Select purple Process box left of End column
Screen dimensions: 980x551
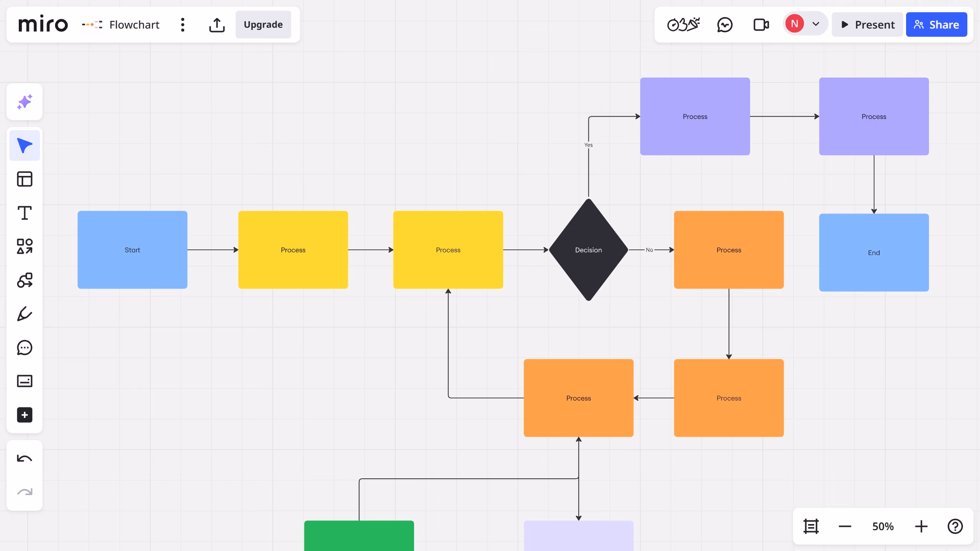pos(695,116)
